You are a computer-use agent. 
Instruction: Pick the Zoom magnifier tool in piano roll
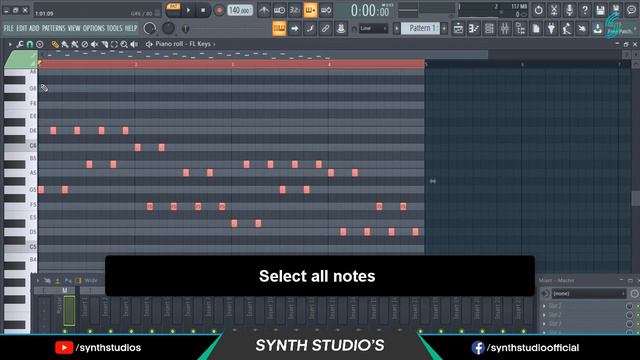pyautogui.click(x=124, y=44)
